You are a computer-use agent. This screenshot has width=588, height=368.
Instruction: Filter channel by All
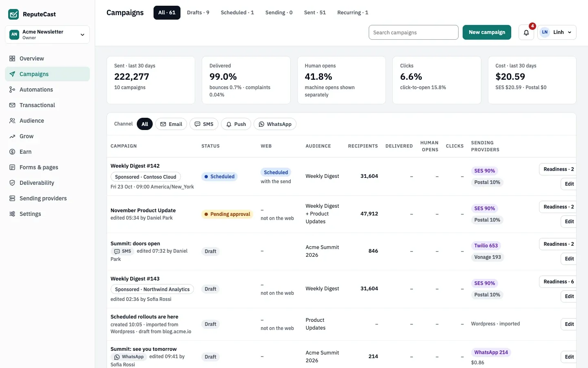click(x=145, y=124)
